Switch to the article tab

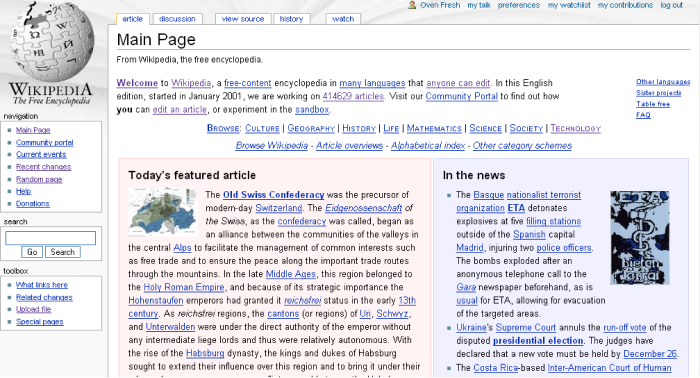click(132, 19)
